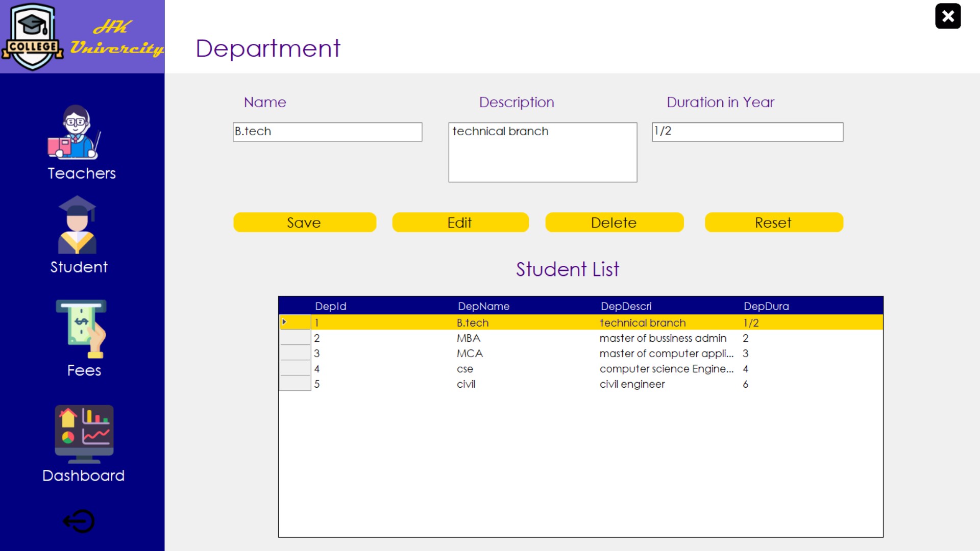980x551 pixels.
Task: Open the Dashboard charts icon
Action: pos(84,433)
